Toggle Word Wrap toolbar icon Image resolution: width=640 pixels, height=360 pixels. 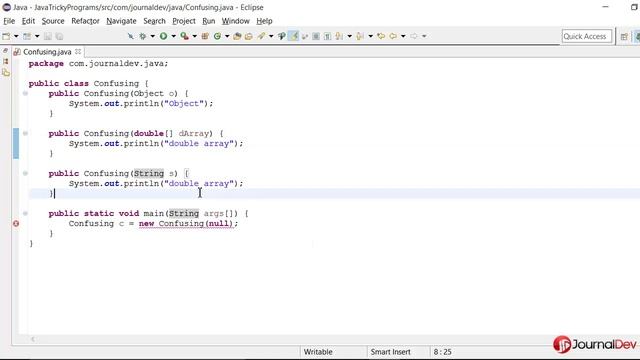point(305,36)
